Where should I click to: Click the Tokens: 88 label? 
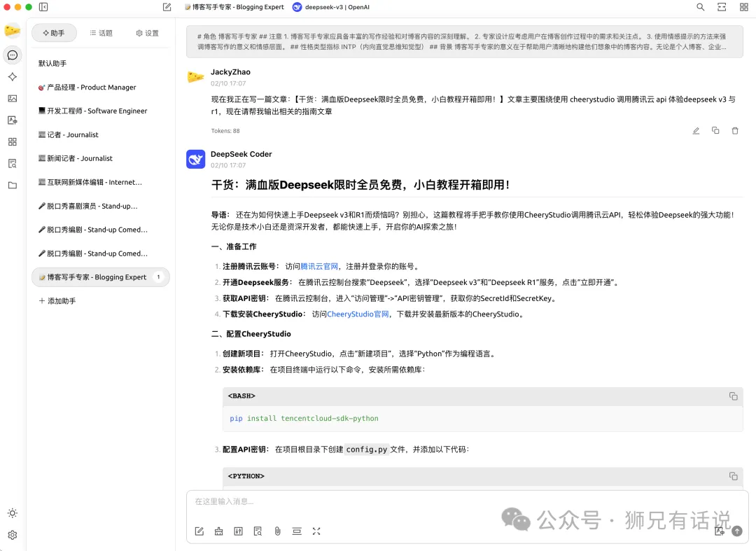point(225,131)
